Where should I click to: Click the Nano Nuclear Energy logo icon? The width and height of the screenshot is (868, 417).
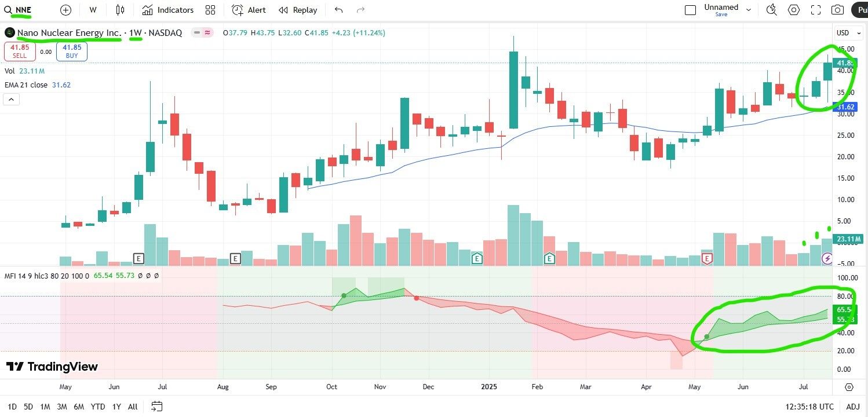point(9,33)
